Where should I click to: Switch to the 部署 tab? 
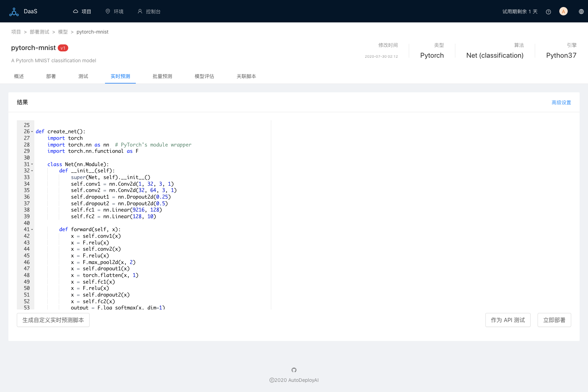click(x=51, y=76)
